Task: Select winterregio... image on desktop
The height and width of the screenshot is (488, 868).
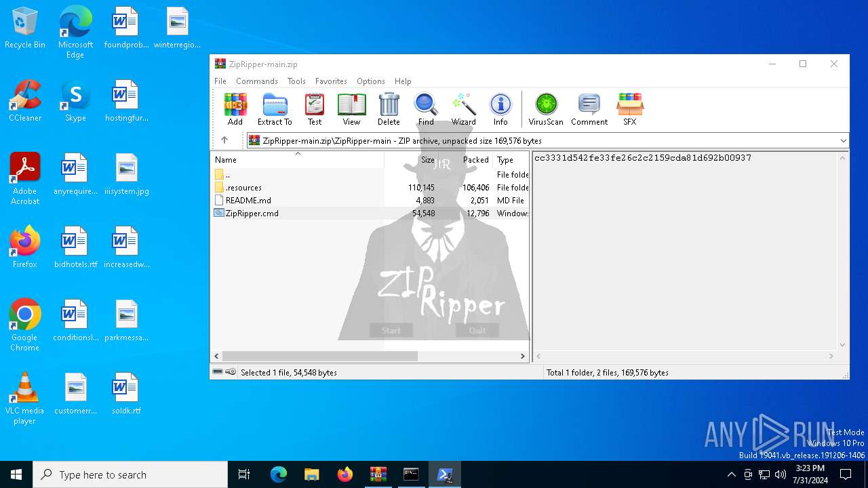Action: coord(177,28)
